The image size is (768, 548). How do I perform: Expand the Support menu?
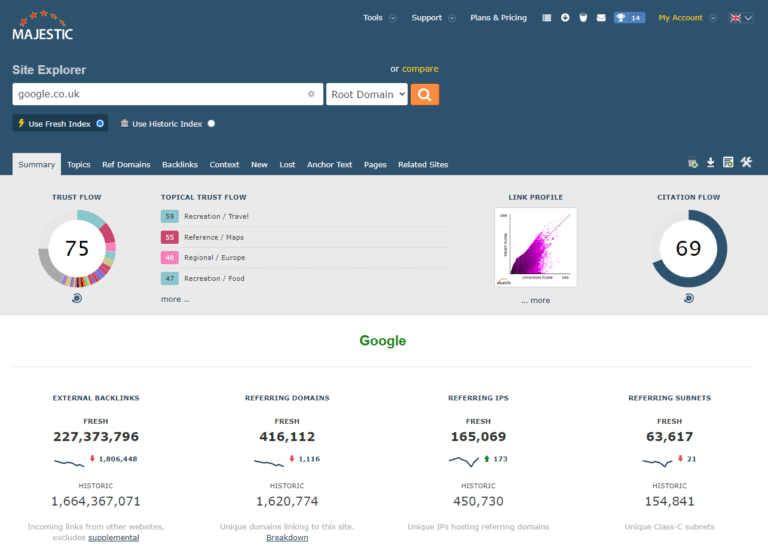[433, 18]
